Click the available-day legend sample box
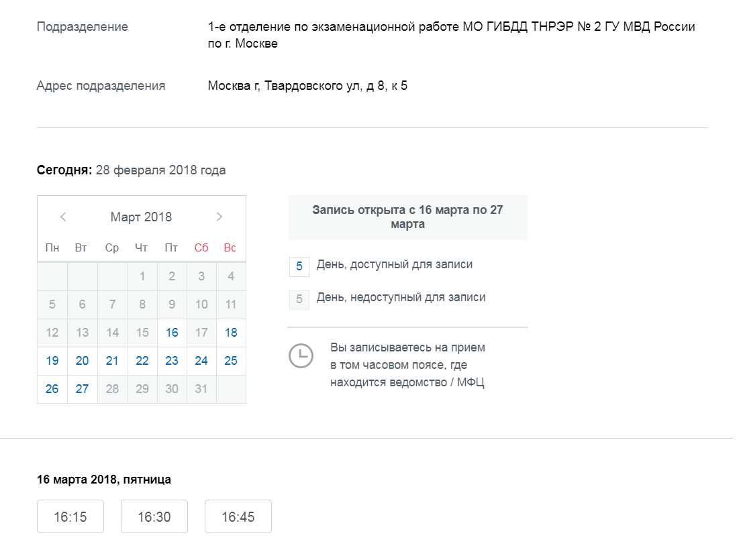Image resolution: width=741 pixels, height=560 pixels. coord(299,266)
